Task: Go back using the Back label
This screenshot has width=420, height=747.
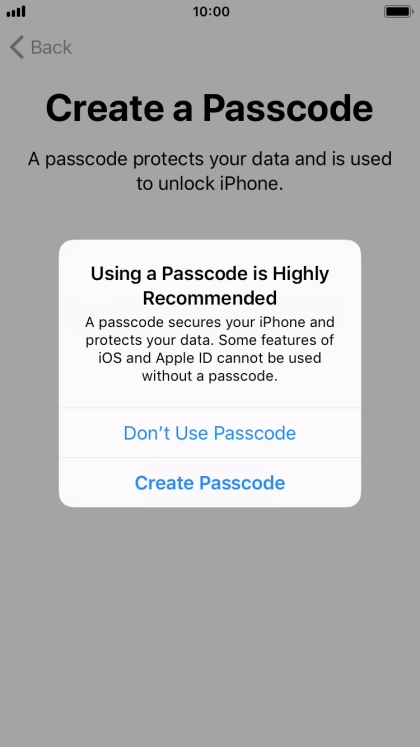Action: tap(51, 47)
